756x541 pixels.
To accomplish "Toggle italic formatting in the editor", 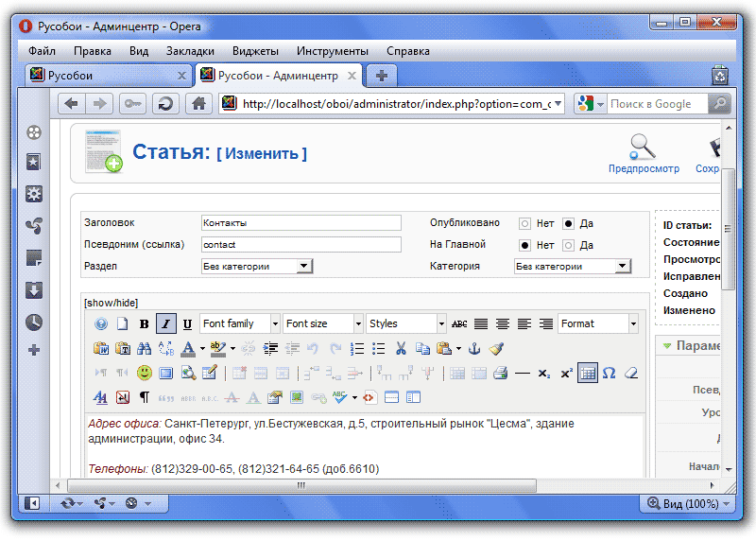I will pyautogui.click(x=165, y=323).
